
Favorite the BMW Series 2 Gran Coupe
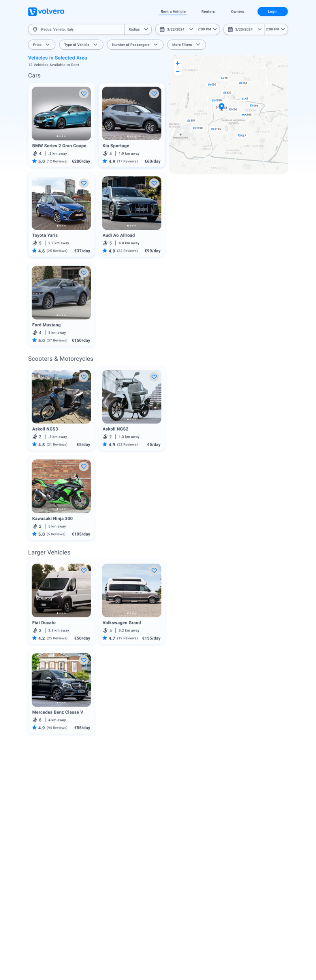click(84, 94)
